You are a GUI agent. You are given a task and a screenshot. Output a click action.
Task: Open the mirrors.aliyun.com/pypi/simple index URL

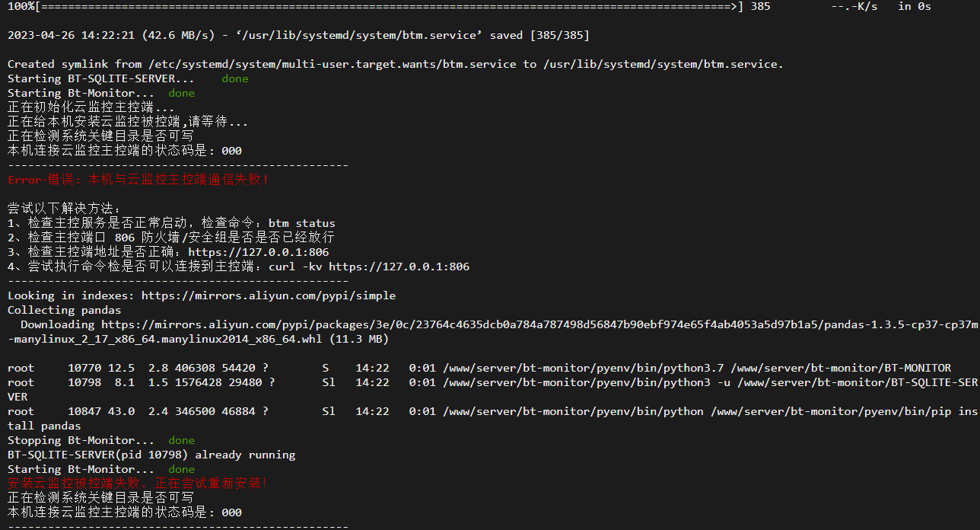pos(269,295)
